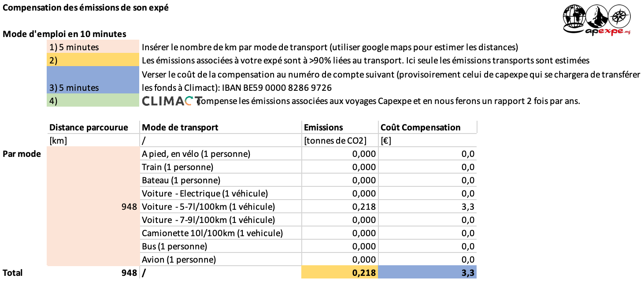Viewport: 644px width, 282px height.
Task: Click the Climact logo
Action: [x=172, y=101]
